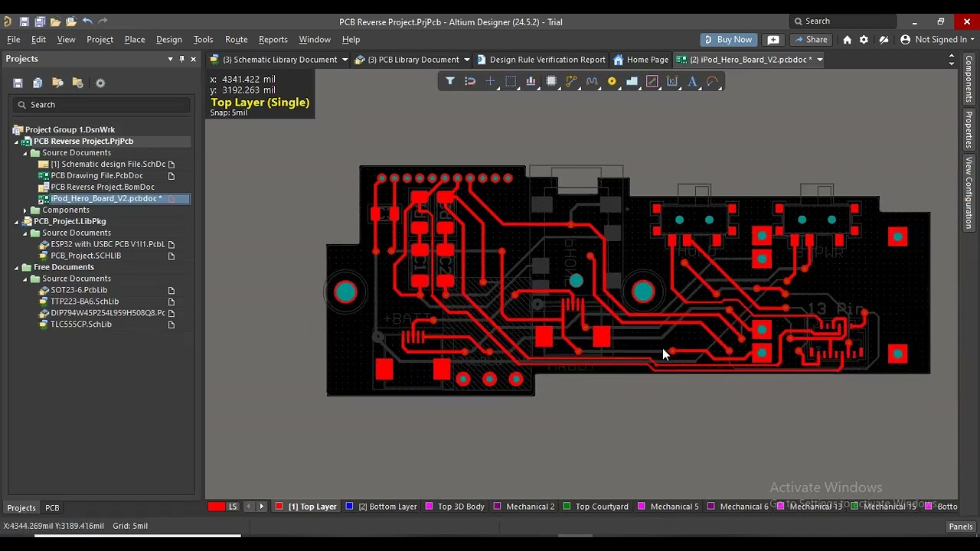Click the Projects panel compile folder icon
The height and width of the screenshot is (551, 980).
click(57, 83)
